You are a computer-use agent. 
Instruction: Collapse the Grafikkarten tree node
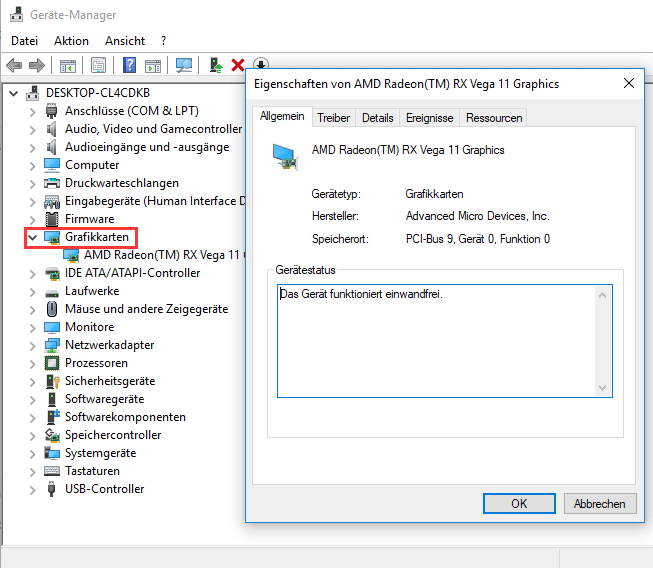[33, 237]
